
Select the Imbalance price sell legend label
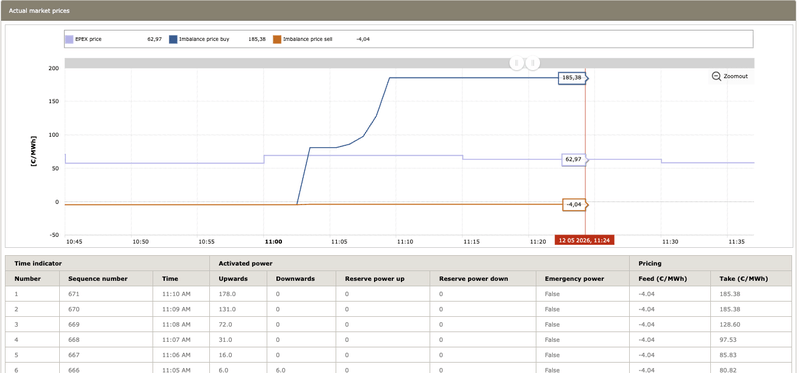pos(308,39)
